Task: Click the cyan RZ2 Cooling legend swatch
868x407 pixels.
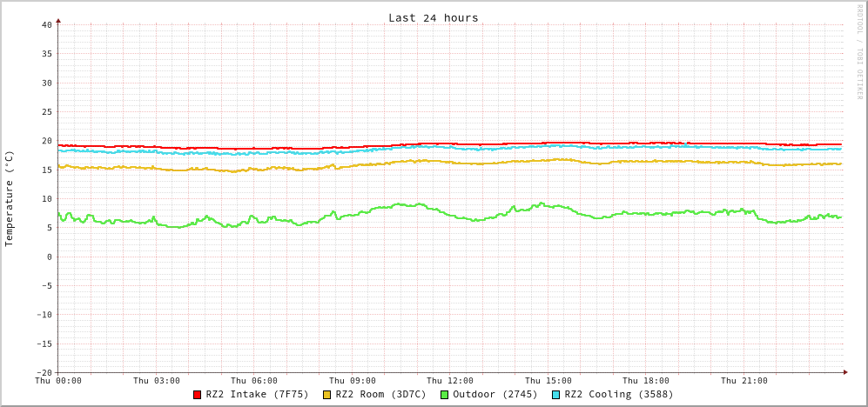Action: click(555, 395)
